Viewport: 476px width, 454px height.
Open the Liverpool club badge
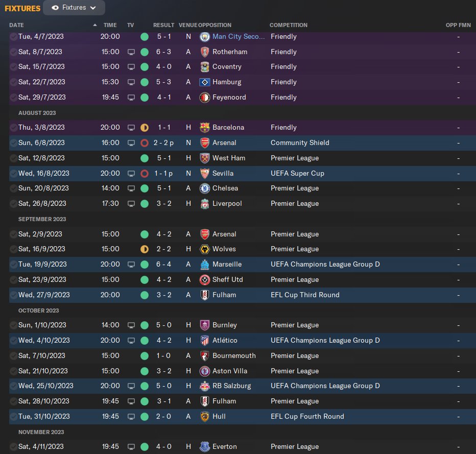point(205,204)
